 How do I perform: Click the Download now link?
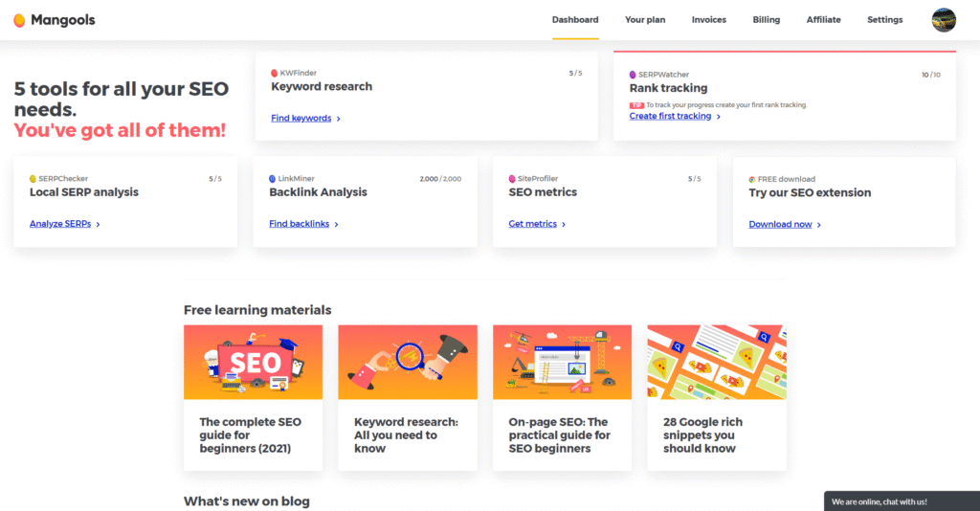click(x=780, y=225)
